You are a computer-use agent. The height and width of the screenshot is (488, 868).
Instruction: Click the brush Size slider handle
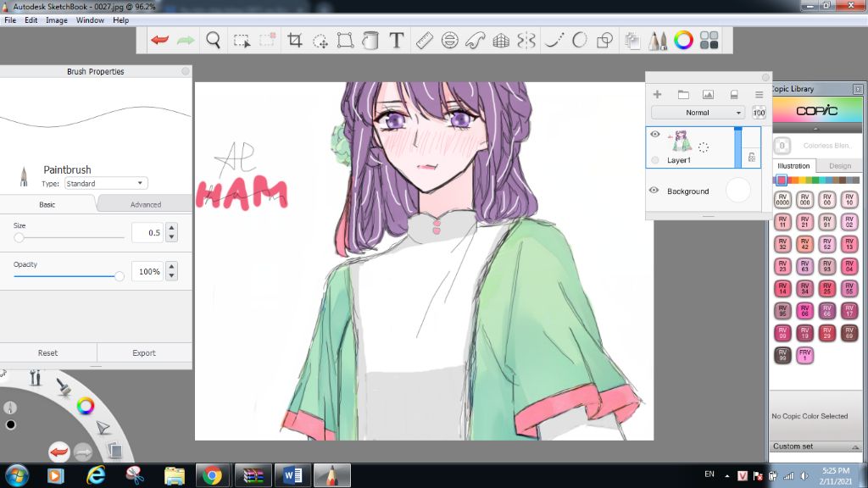coord(19,237)
